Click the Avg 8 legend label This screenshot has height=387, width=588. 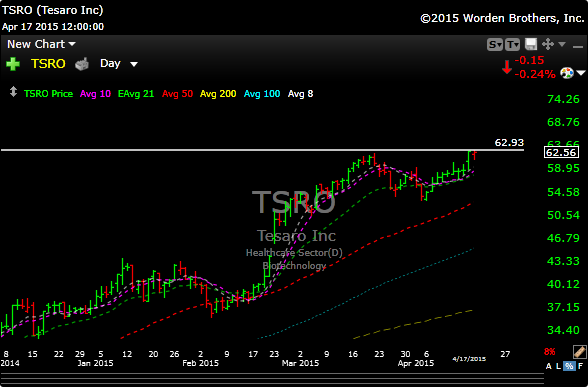pyautogui.click(x=300, y=94)
